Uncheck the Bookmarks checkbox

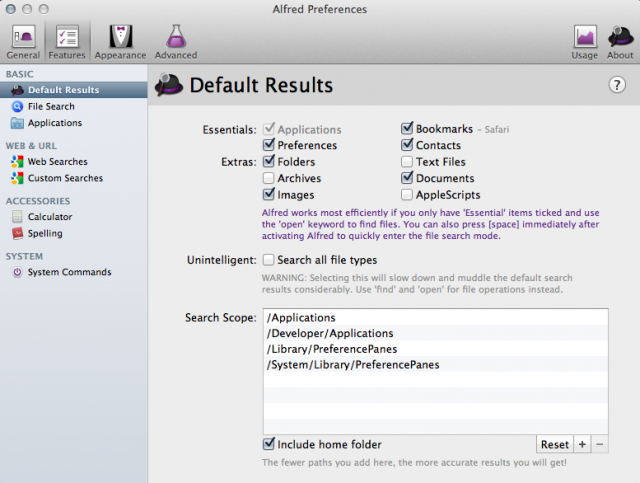click(407, 129)
